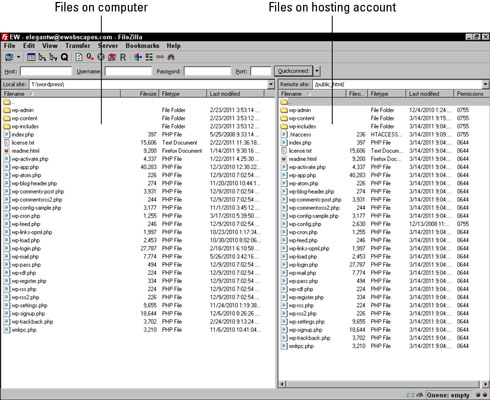Reconnect to the last server (R)

123,57
